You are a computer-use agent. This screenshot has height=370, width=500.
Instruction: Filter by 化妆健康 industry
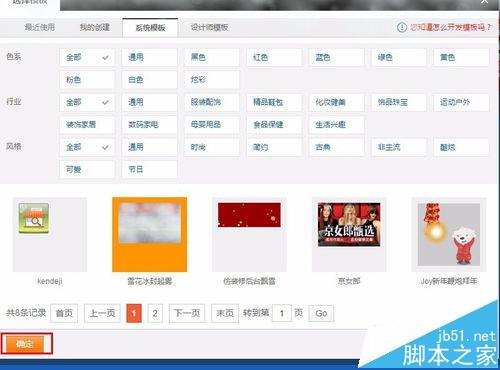coord(337,102)
